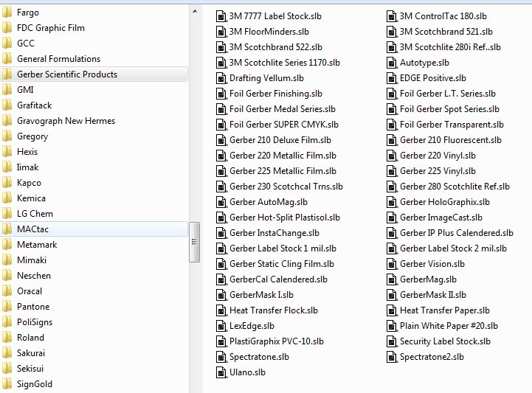The height and width of the screenshot is (393, 532).
Task: Click the file icon of Gerber ImageCast.slb
Action: pos(391,218)
